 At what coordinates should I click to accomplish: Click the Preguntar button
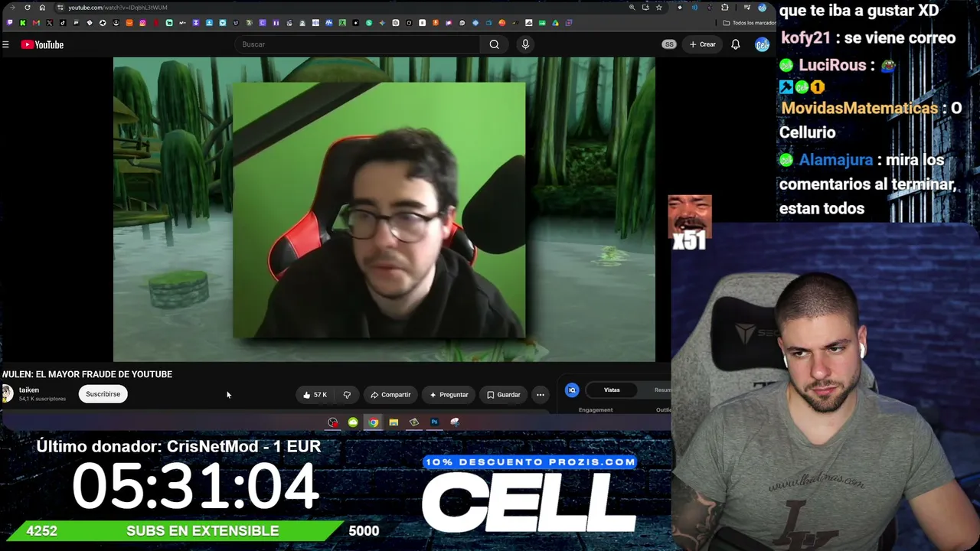[x=449, y=395]
